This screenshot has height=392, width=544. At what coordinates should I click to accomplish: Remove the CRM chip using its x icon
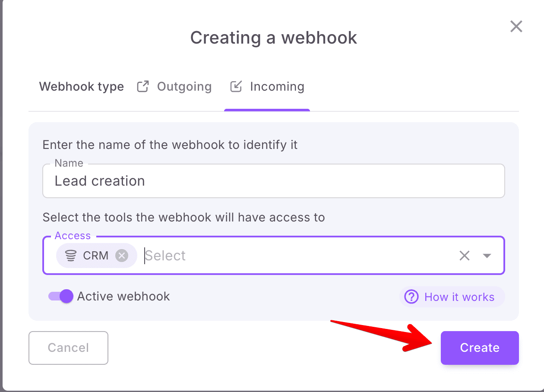click(122, 256)
